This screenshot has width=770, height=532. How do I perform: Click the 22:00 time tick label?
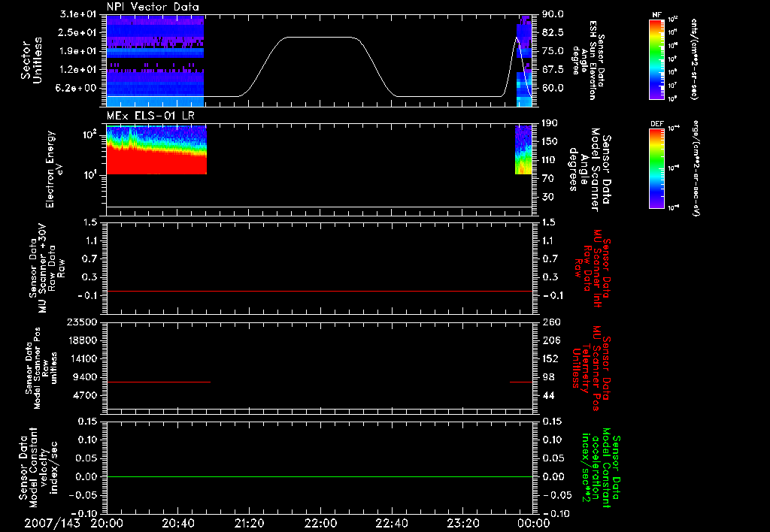[320, 523]
